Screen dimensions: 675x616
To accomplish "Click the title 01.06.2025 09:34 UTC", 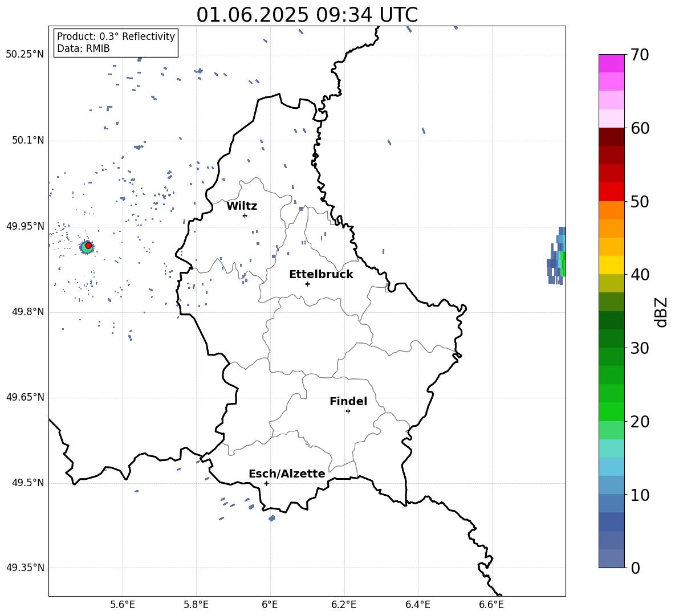I will tap(307, 15).
